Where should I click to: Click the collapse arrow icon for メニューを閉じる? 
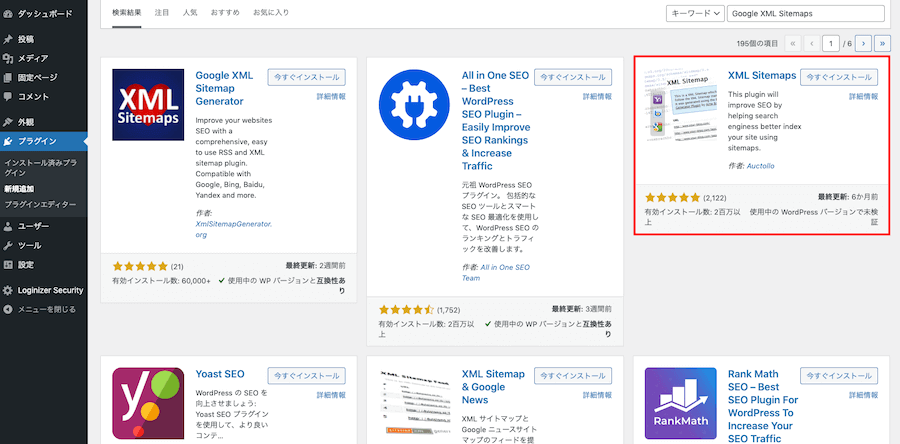tap(7, 309)
